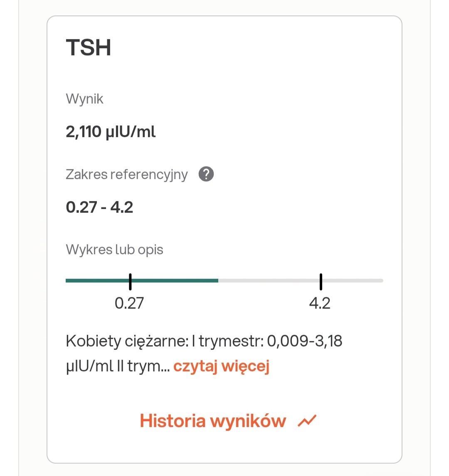
Task: Click the green bar segment right of the 0.27 tick
Action: [175, 281]
